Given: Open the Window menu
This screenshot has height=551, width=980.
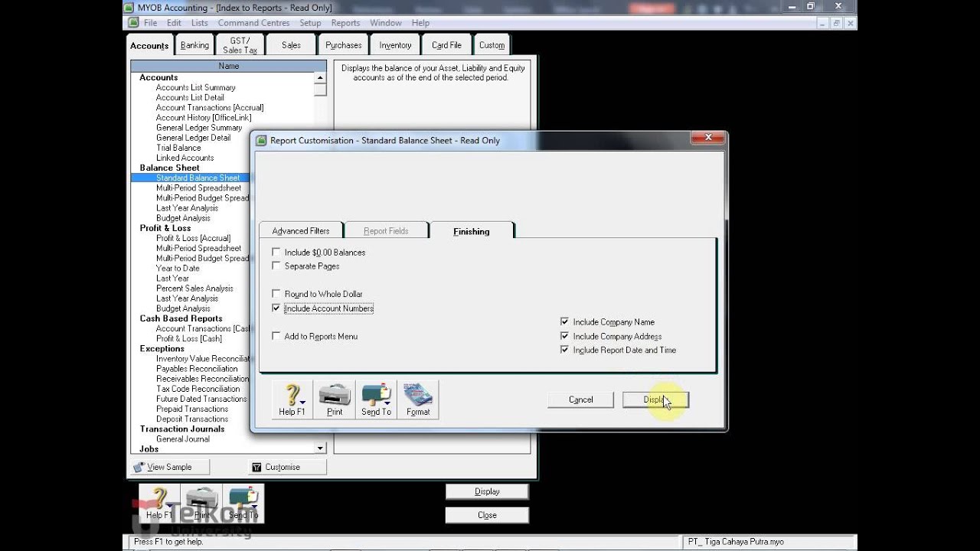Looking at the screenshot, I should click(386, 23).
